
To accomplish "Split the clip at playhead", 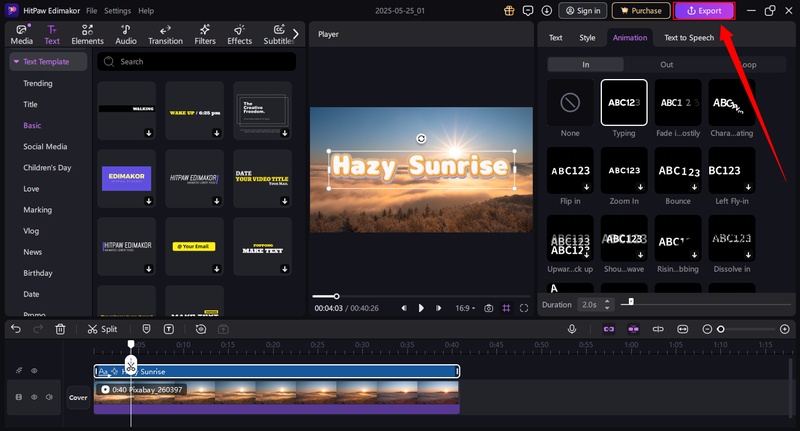I will click(x=102, y=329).
